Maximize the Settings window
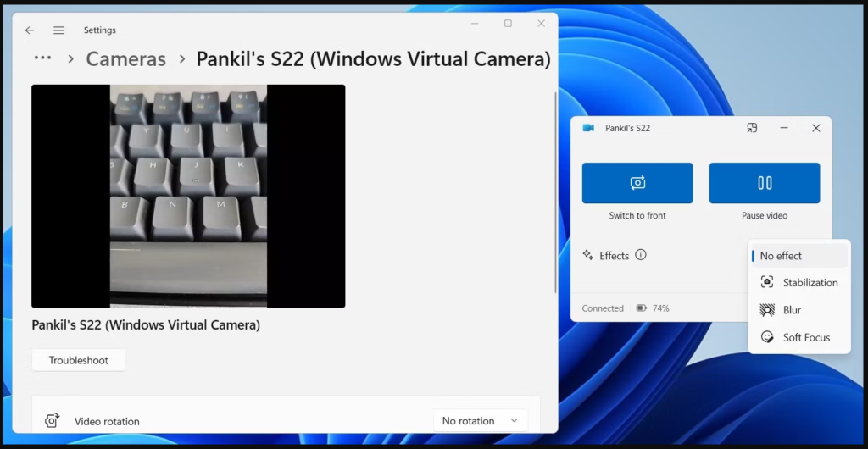 (x=508, y=23)
